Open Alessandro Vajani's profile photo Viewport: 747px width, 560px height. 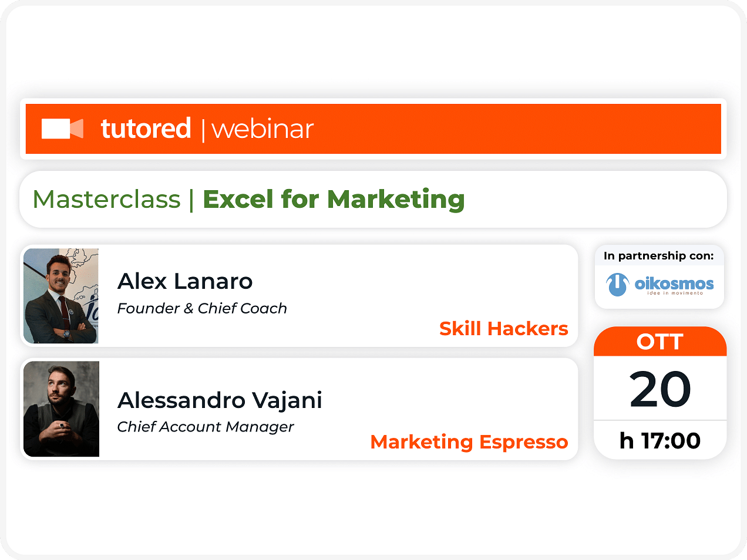(61, 409)
